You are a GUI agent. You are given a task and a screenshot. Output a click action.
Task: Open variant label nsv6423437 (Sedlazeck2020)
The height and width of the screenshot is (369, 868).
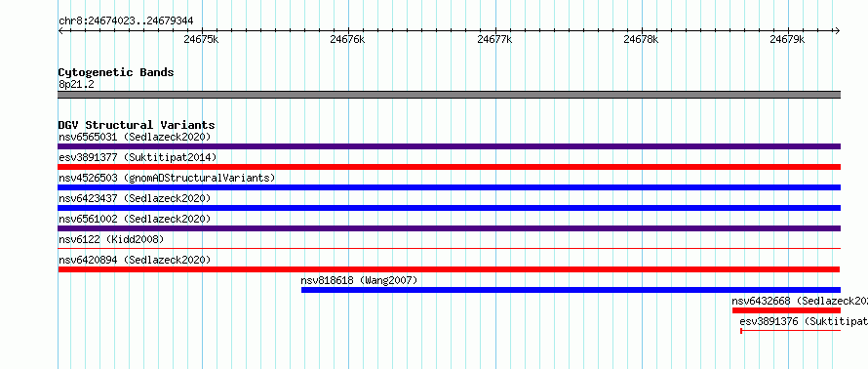pyautogui.click(x=135, y=198)
